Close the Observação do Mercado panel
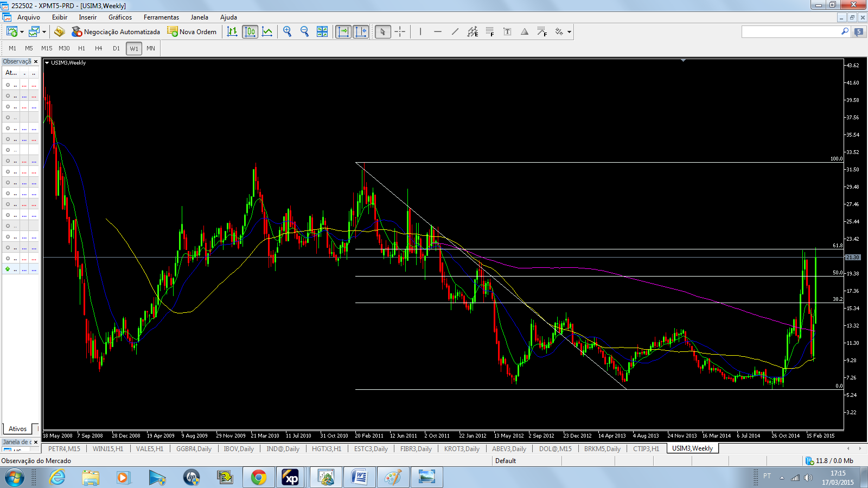 (36, 62)
